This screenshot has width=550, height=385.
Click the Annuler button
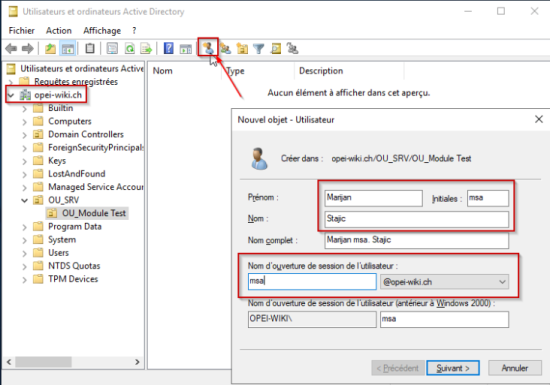point(515,368)
